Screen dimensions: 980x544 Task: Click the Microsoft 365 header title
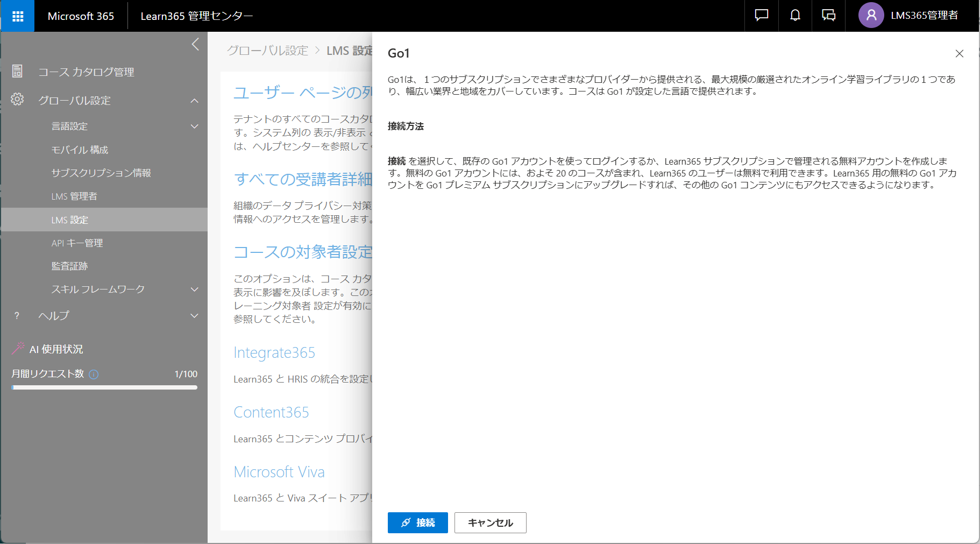81,16
